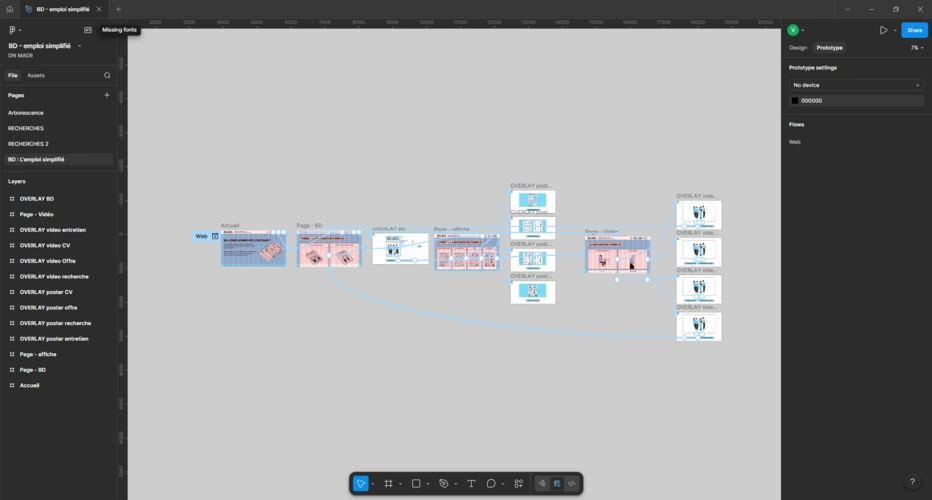Select the Move tool in bottom toolbar

pyautogui.click(x=360, y=484)
